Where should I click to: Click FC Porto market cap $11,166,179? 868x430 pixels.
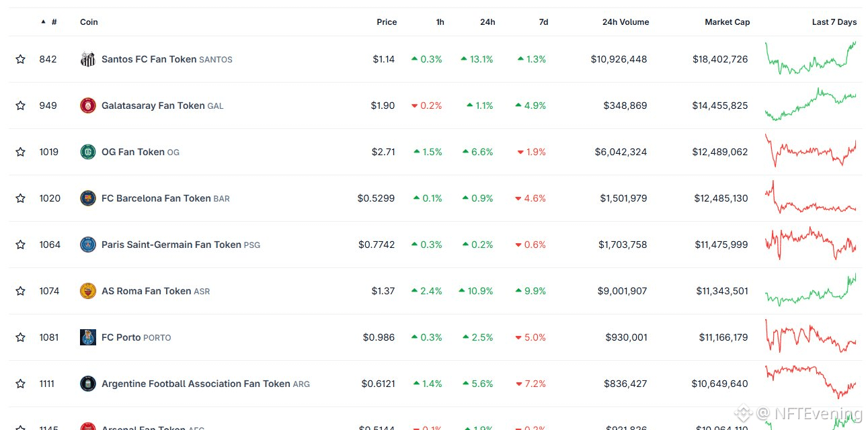pyautogui.click(x=723, y=337)
